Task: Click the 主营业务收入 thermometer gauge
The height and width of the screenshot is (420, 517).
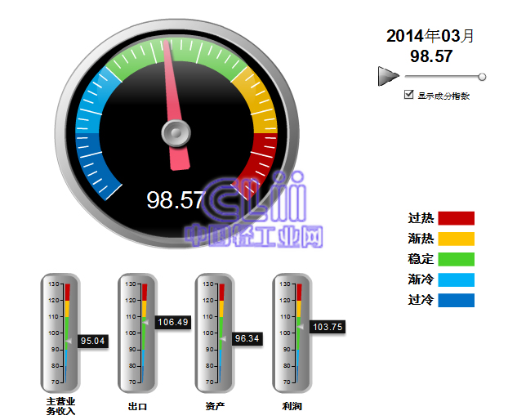Action: (x=56, y=333)
